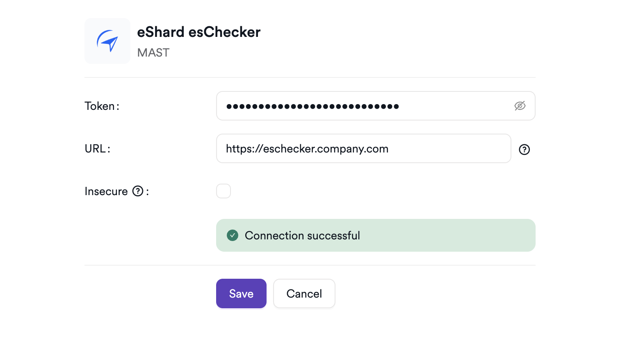This screenshot has width=625, height=364.
Task: Reveal the hidden token using the eye icon
Action: [520, 106]
